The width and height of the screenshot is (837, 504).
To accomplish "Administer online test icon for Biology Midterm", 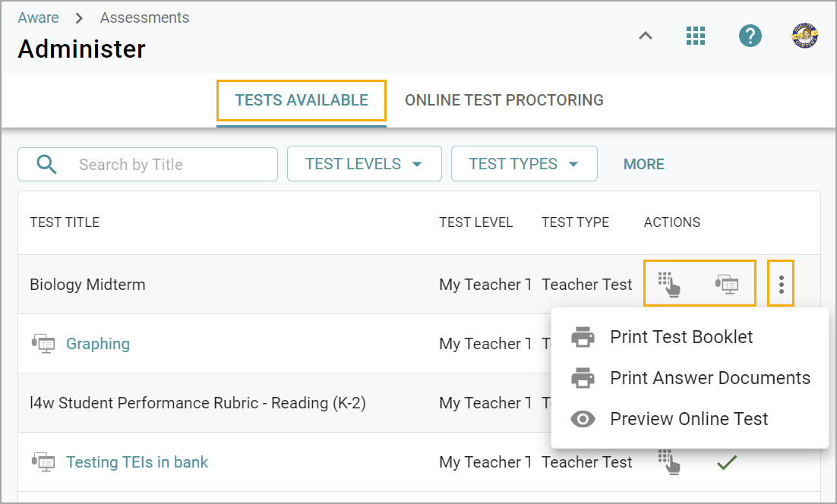I will 727,285.
